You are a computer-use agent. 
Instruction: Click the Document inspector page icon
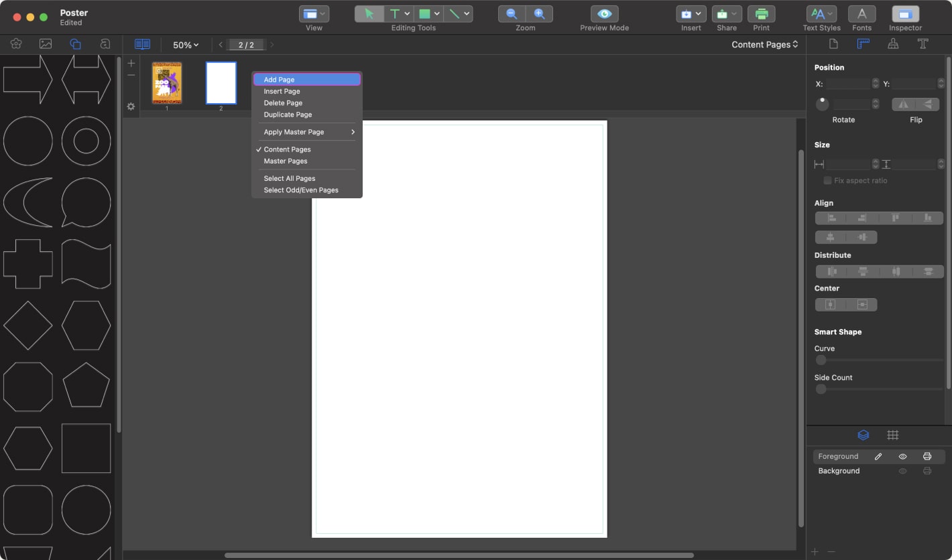click(x=833, y=44)
